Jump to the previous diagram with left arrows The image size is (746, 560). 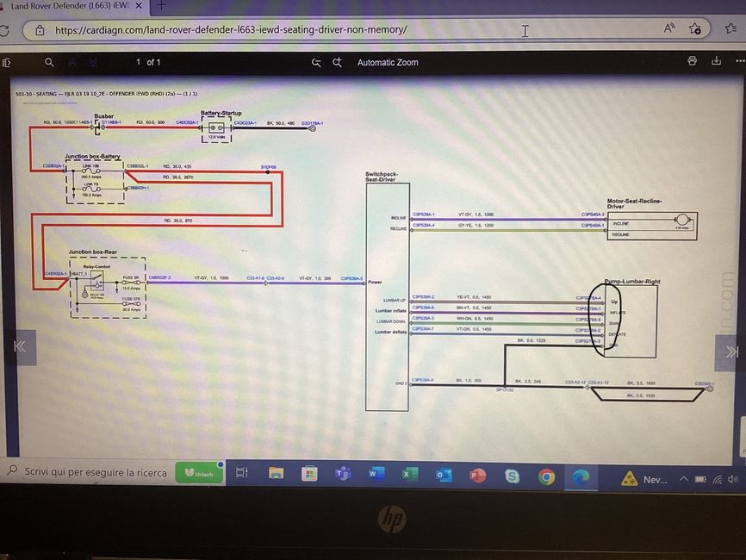pyautogui.click(x=20, y=347)
